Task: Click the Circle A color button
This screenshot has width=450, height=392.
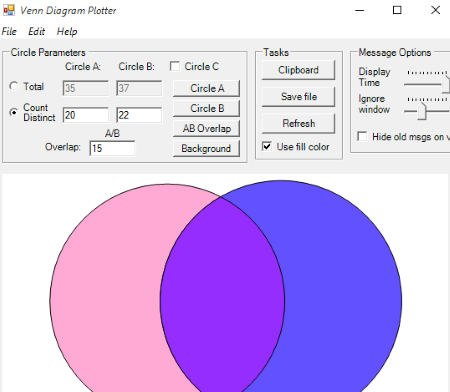Action: 206,88
